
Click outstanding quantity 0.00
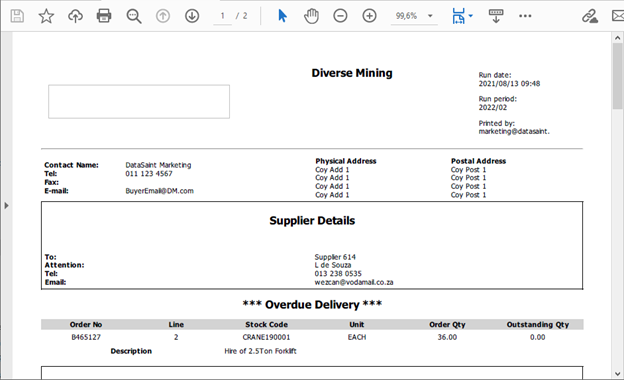coord(538,337)
